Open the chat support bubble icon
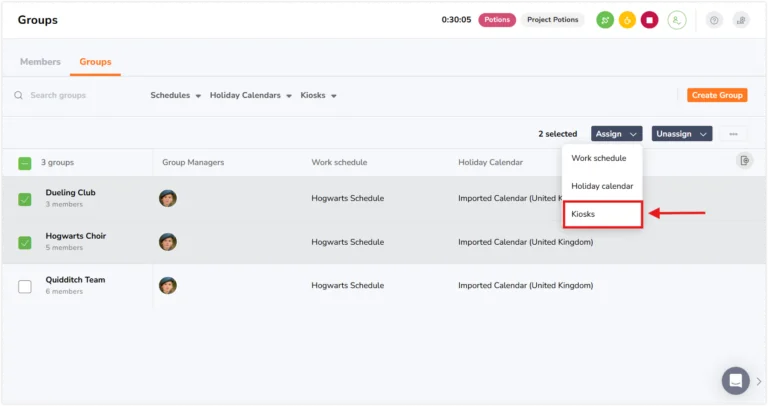This screenshot has height=406, width=768. (x=735, y=381)
